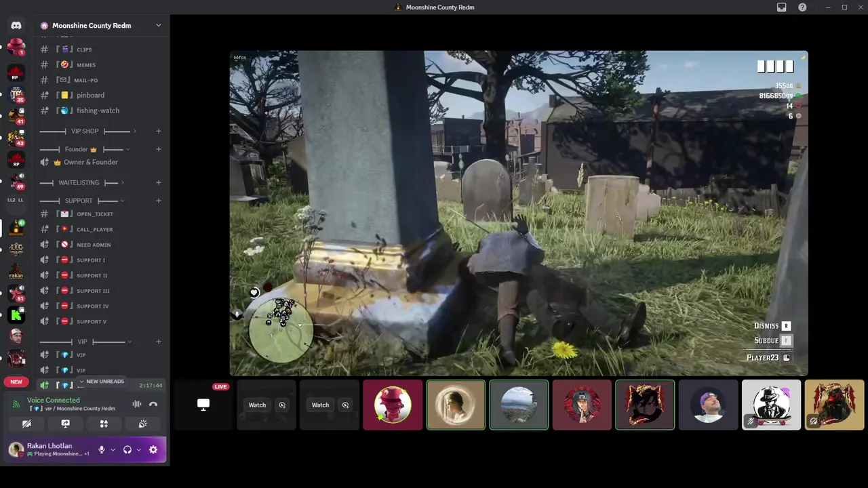Focus the beige circle avatar participant
Viewport: 868px width, 488px height.
(x=456, y=405)
